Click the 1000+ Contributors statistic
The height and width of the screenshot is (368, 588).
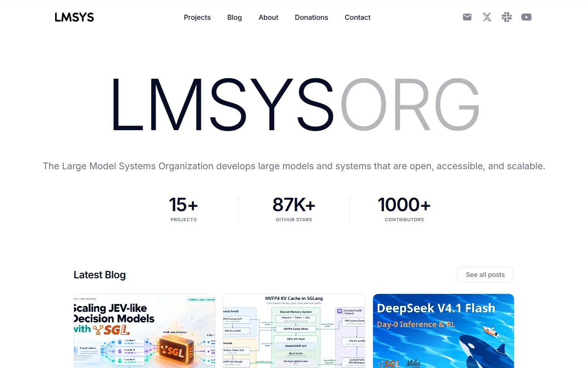404,209
